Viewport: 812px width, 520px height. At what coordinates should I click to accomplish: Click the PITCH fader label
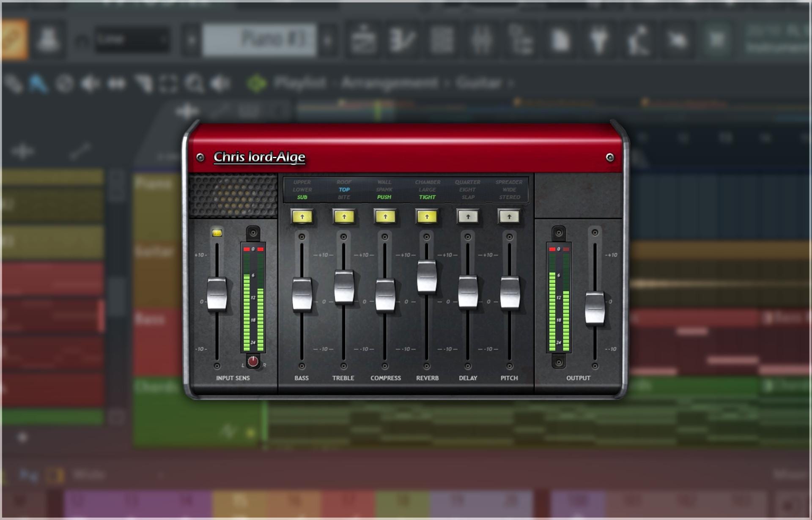click(509, 378)
